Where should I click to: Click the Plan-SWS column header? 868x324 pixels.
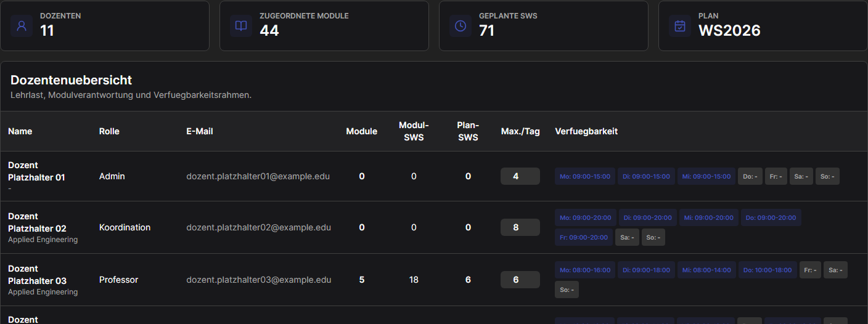[x=468, y=131]
